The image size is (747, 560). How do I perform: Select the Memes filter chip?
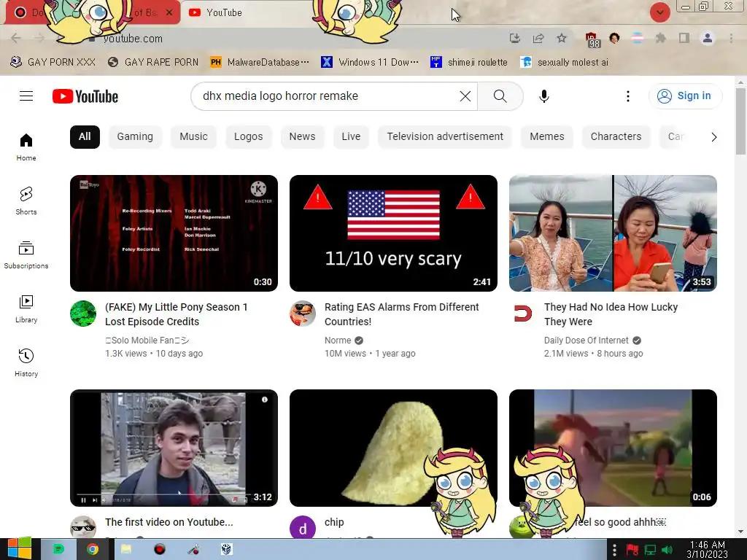tap(547, 136)
